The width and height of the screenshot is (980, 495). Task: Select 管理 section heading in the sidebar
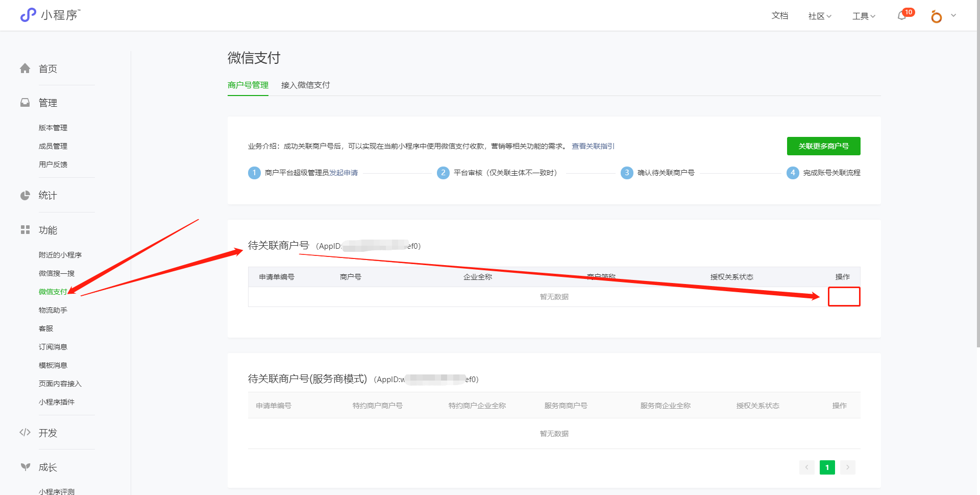point(48,103)
